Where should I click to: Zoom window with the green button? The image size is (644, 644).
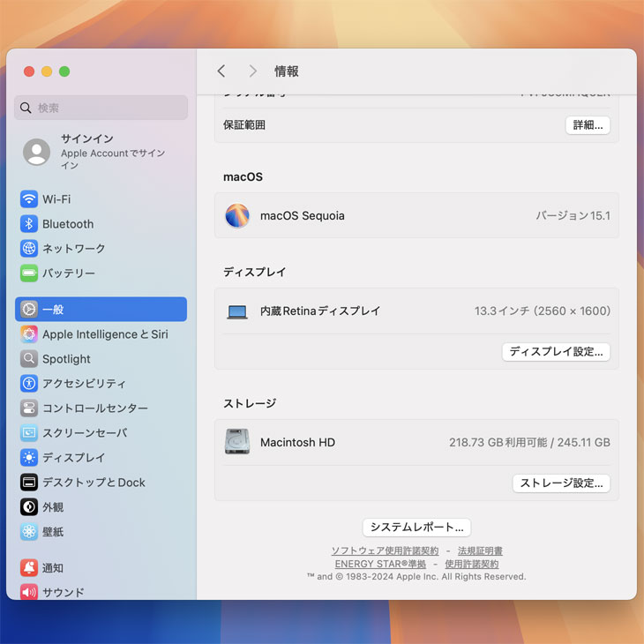64,71
